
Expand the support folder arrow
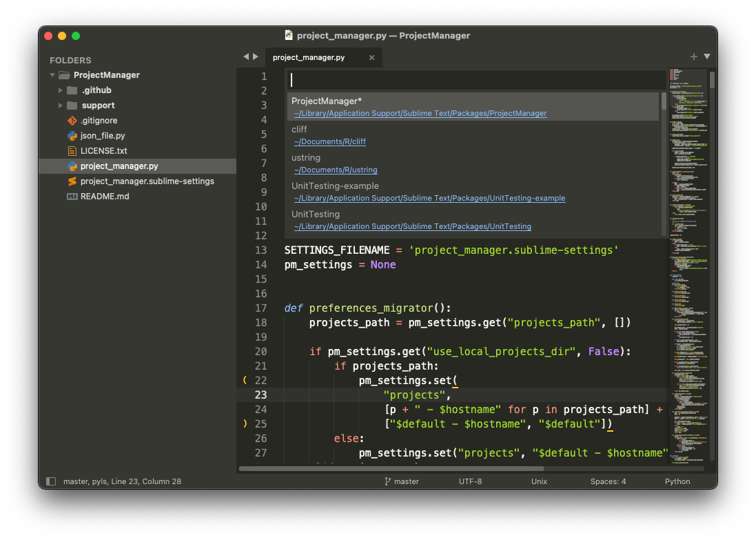[x=60, y=106]
